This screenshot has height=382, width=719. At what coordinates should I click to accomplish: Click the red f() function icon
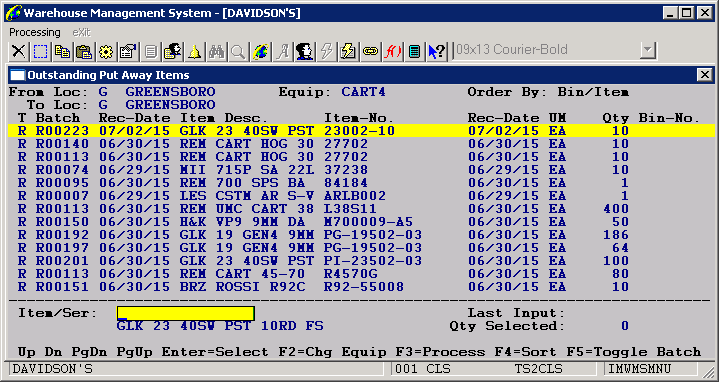coord(392,51)
